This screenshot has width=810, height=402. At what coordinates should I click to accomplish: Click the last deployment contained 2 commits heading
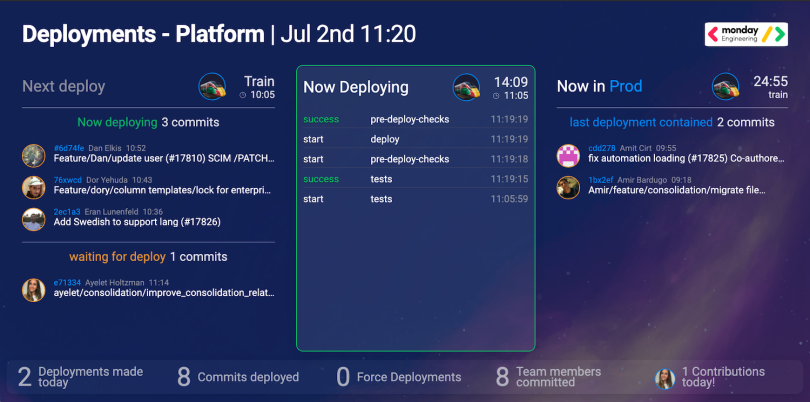pos(672,122)
